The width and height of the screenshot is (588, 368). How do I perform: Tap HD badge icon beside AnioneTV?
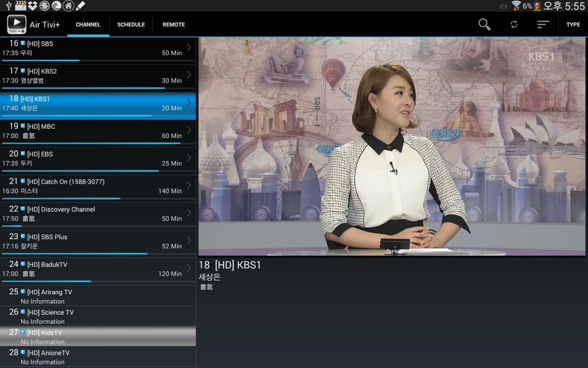[23, 352]
